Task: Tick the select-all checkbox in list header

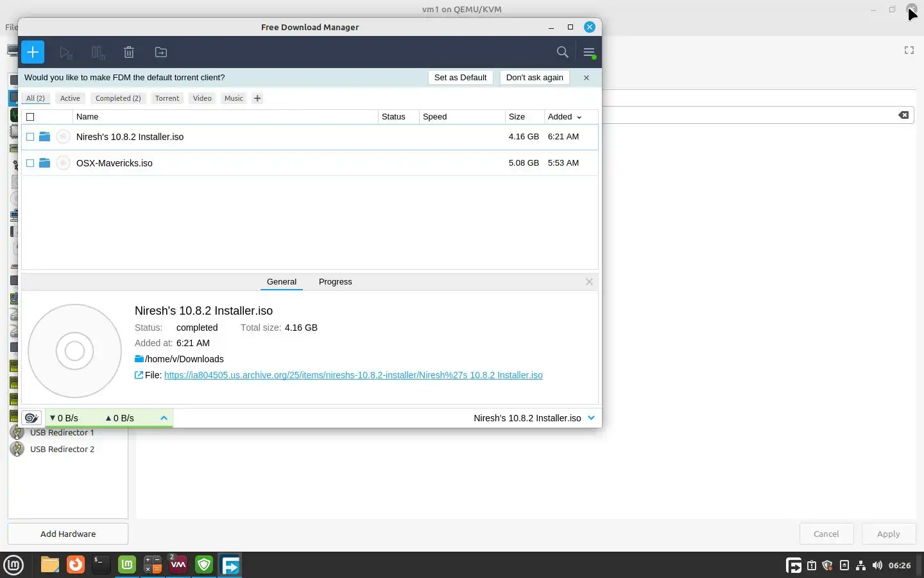Action: pos(30,117)
